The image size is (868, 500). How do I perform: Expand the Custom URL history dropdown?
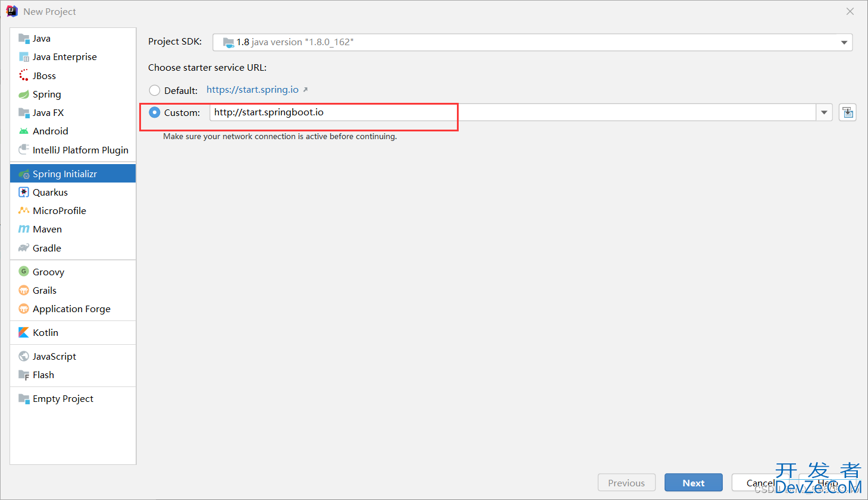[824, 112]
